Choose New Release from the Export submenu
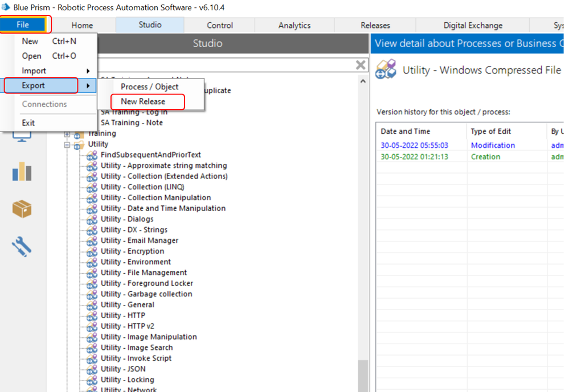This screenshot has height=392, width=569. (x=143, y=102)
